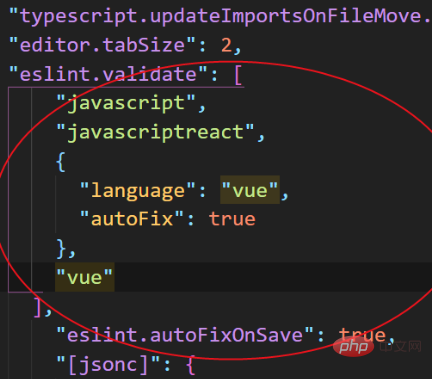Click the "javascript" string entry
432x379 pixels.
[x=126, y=103]
